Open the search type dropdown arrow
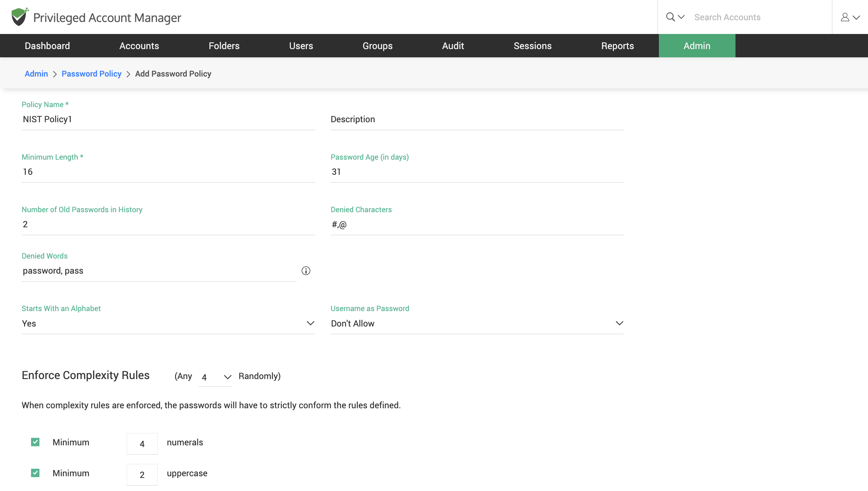Image resolution: width=868 pixels, height=491 pixels. point(682,17)
